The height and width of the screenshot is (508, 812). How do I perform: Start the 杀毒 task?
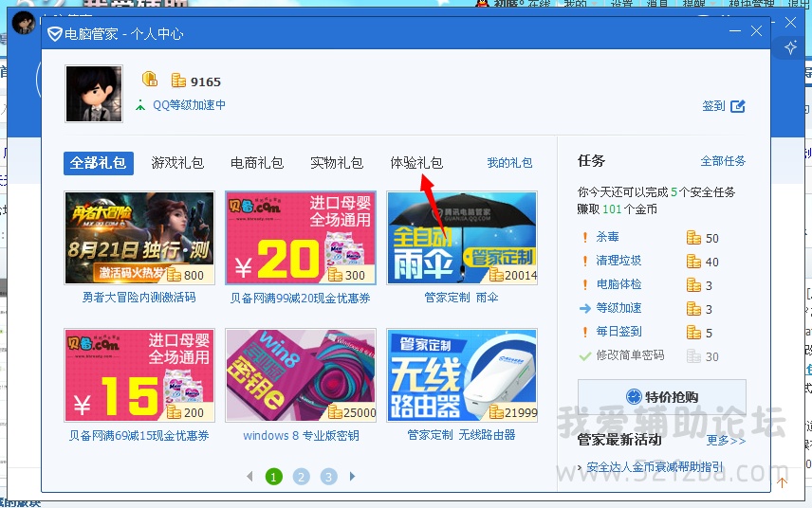click(607, 237)
